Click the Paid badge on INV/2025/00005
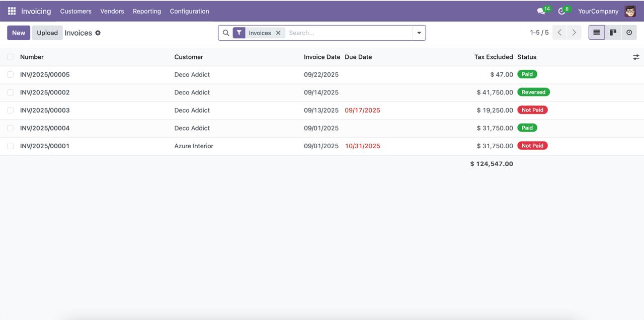Image resolution: width=644 pixels, height=320 pixels. point(527,74)
